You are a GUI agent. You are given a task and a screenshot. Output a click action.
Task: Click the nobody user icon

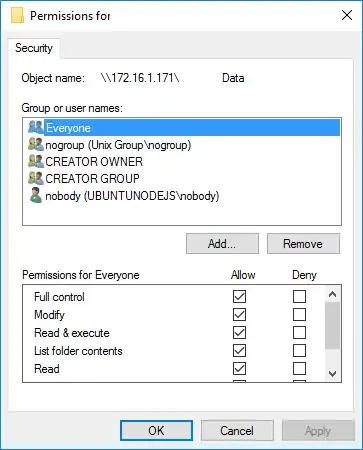tap(36, 195)
